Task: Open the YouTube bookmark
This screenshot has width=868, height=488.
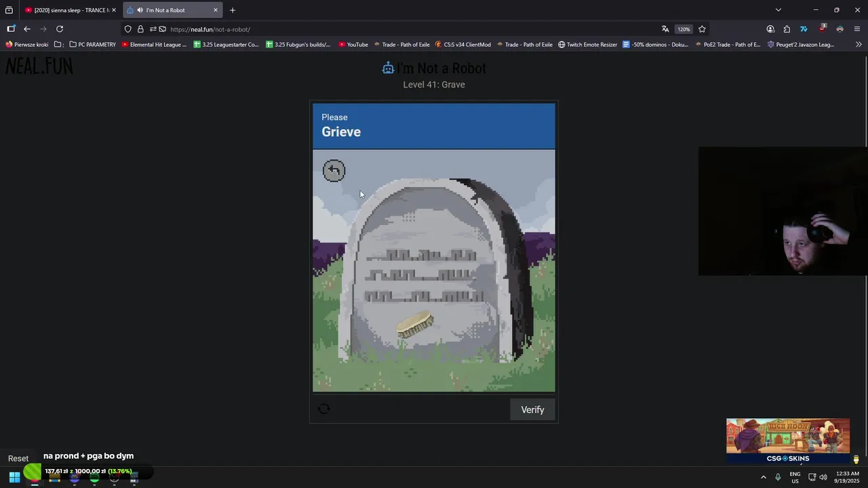Action: coord(353,45)
